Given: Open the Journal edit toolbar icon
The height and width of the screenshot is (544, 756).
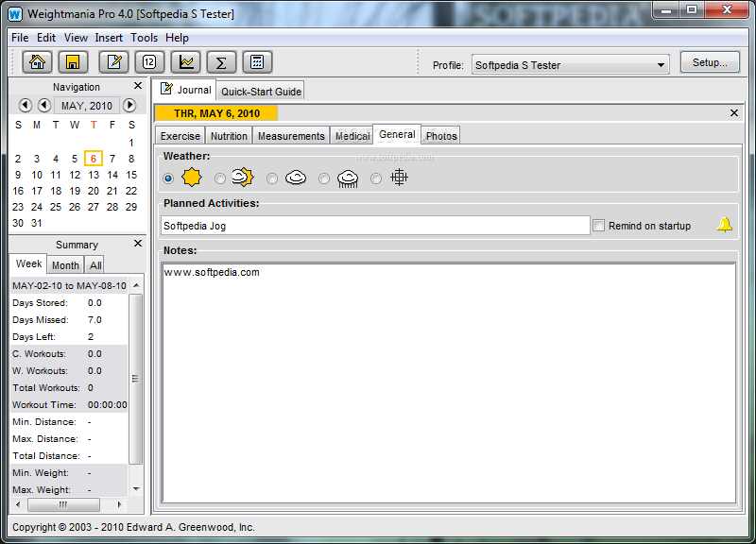Looking at the screenshot, I should tap(113, 62).
